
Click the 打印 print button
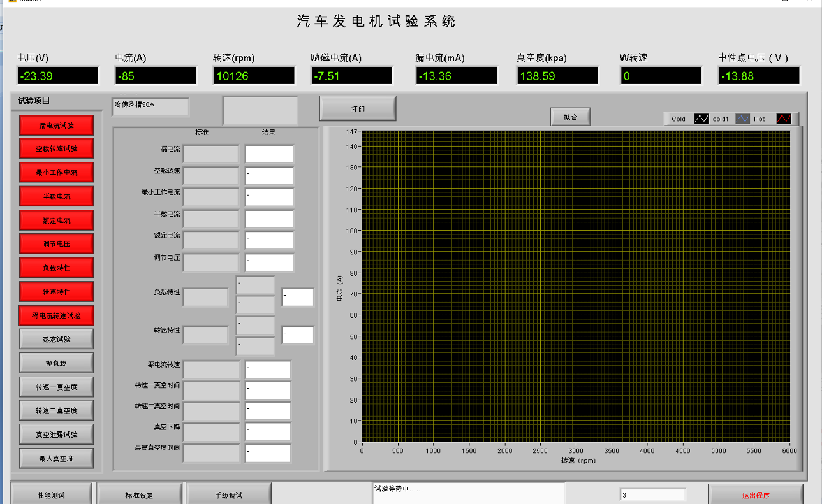358,108
